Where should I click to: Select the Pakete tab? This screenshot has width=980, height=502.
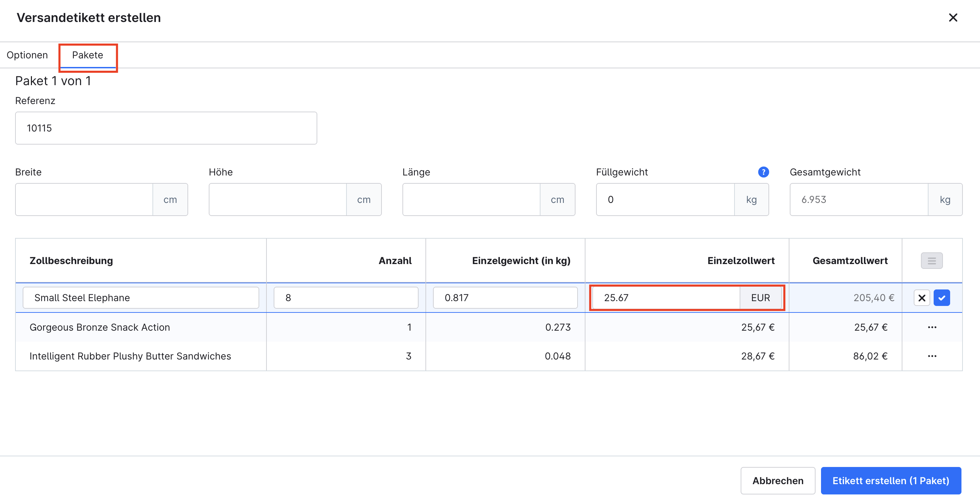tap(88, 55)
